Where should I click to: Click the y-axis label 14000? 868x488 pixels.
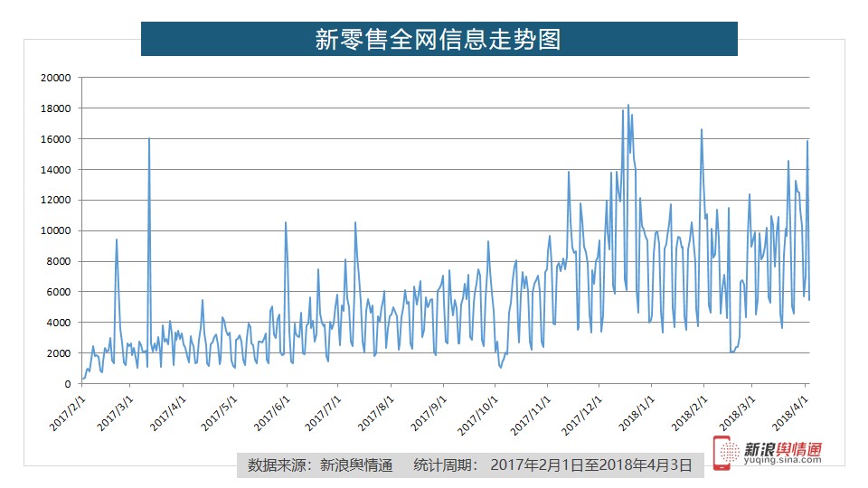point(55,170)
